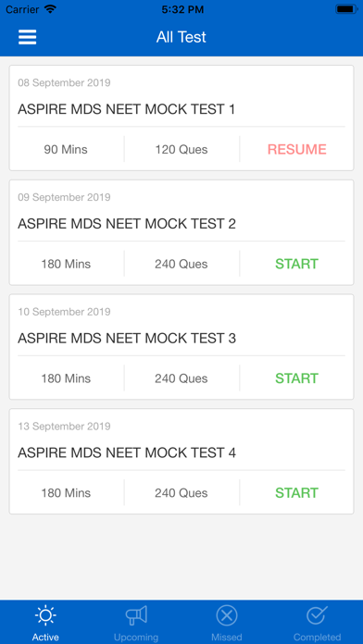The image size is (363, 644).
Task: Resume ASPIRE MDS NEET MOCK TEST 1
Action: pos(297,149)
